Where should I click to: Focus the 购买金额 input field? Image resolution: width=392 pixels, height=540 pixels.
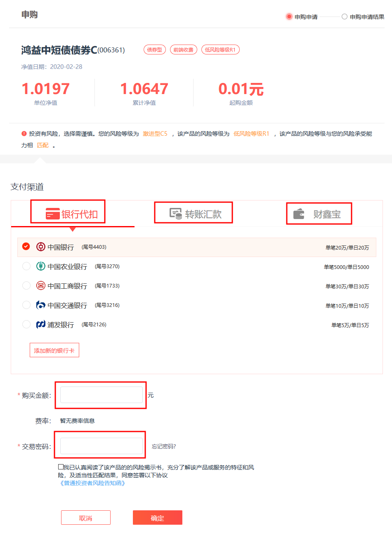click(x=102, y=395)
